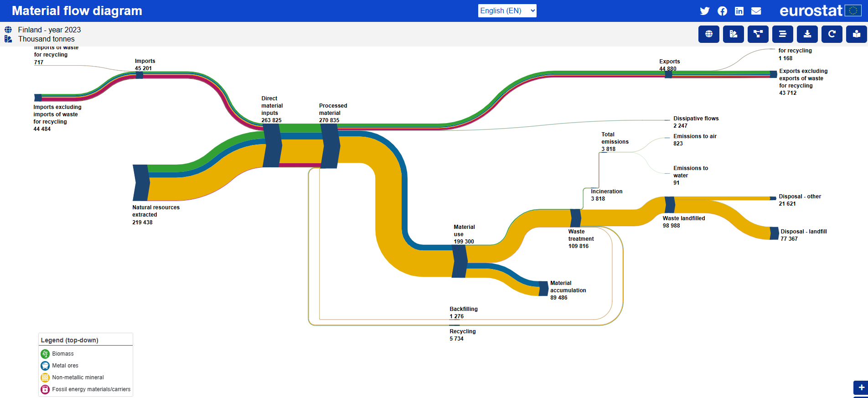Image resolution: width=868 pixels, height=398 pixels.
Task: Select the Metal ores legend entry
Action: point(65,366)
